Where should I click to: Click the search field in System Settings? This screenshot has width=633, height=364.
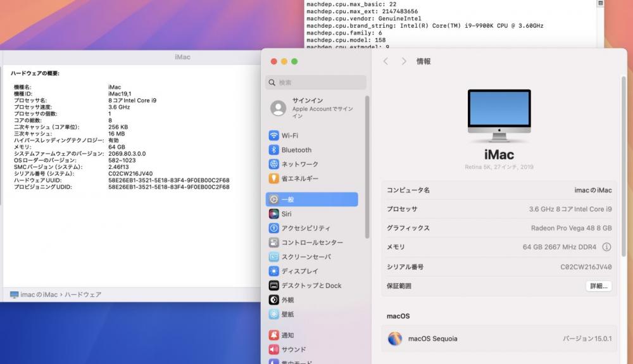click(x=316, y=82)
